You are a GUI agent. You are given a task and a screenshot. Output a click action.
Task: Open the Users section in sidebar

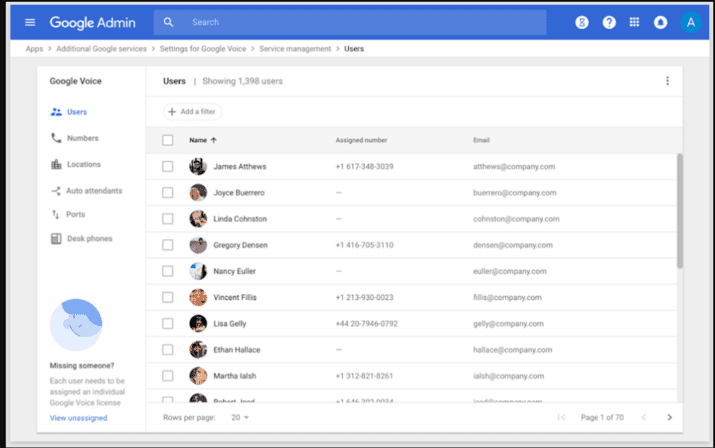coord(77,112)
